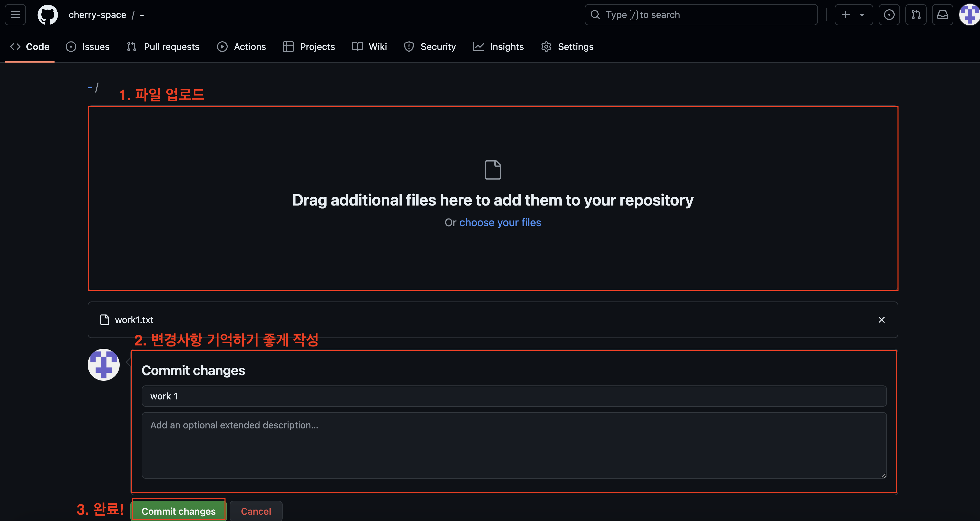Viewport: 980px width, 521px height.
Task: Open the issues icon in header
Action: pyautogui.click(x=889, y=15)
